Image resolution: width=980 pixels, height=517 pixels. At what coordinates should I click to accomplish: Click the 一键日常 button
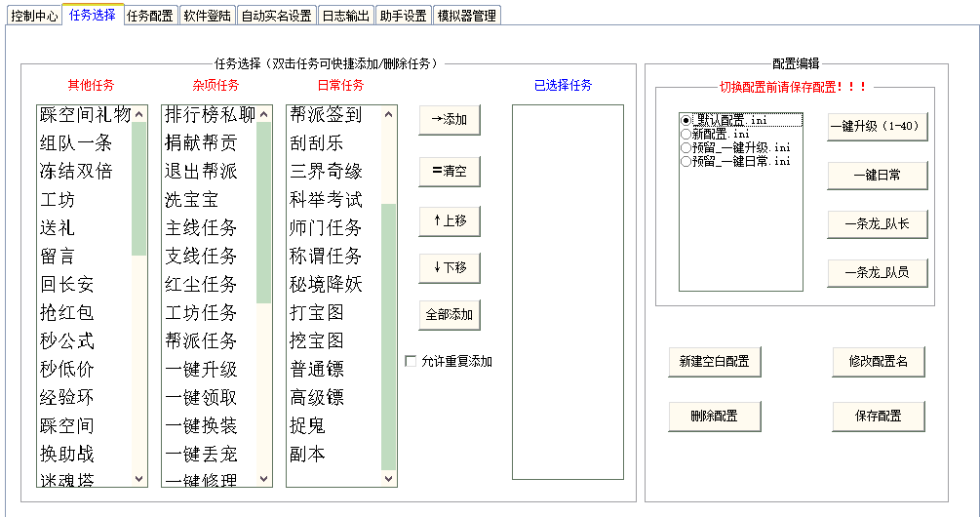pyautogui.click(x=878, y=175)
